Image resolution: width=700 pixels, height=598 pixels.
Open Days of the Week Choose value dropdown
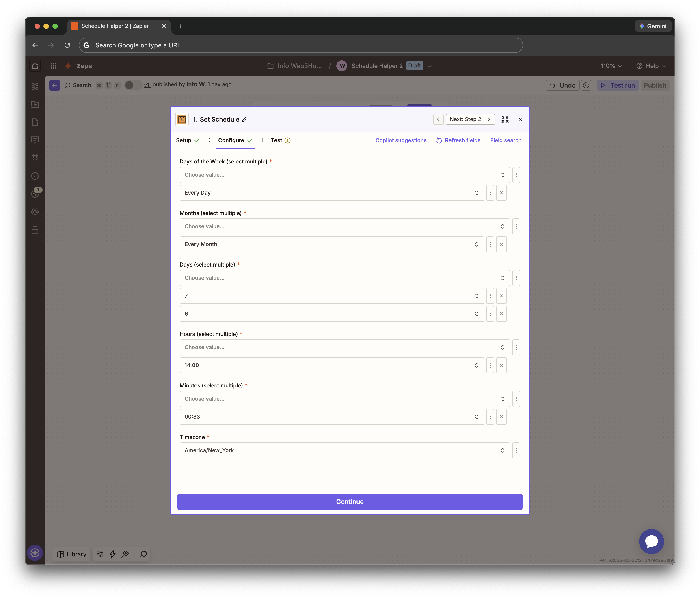[345, 175]
